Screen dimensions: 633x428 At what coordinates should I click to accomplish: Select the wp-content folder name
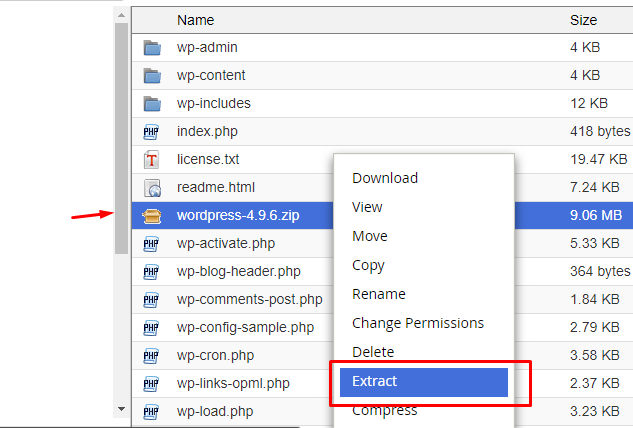[211, 75]
